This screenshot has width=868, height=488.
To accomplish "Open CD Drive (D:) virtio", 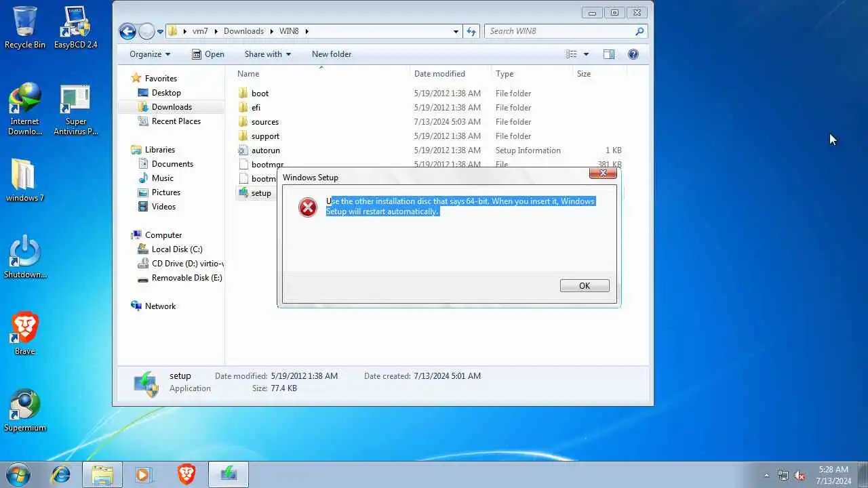I will point(180,264).
